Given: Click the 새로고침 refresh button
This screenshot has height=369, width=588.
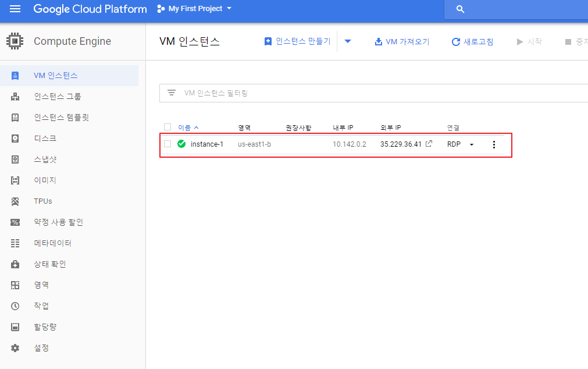Looking at the screenshot, I should [x=472, y=41].
